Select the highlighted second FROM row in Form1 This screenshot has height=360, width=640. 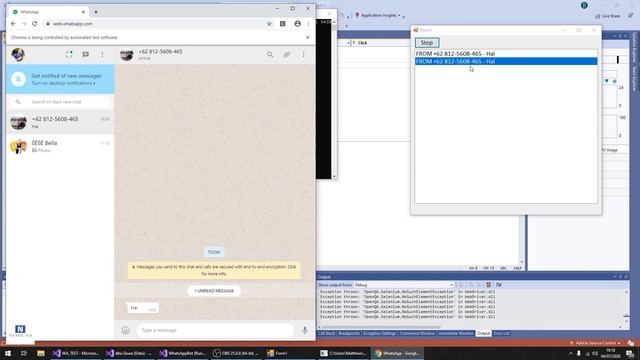pos(506,61)
